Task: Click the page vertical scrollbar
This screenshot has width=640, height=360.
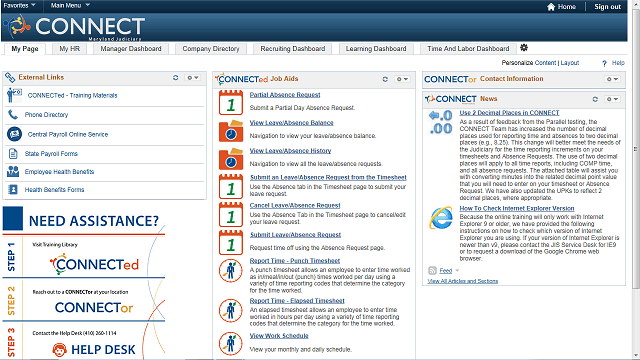Action: click(636, 149)
